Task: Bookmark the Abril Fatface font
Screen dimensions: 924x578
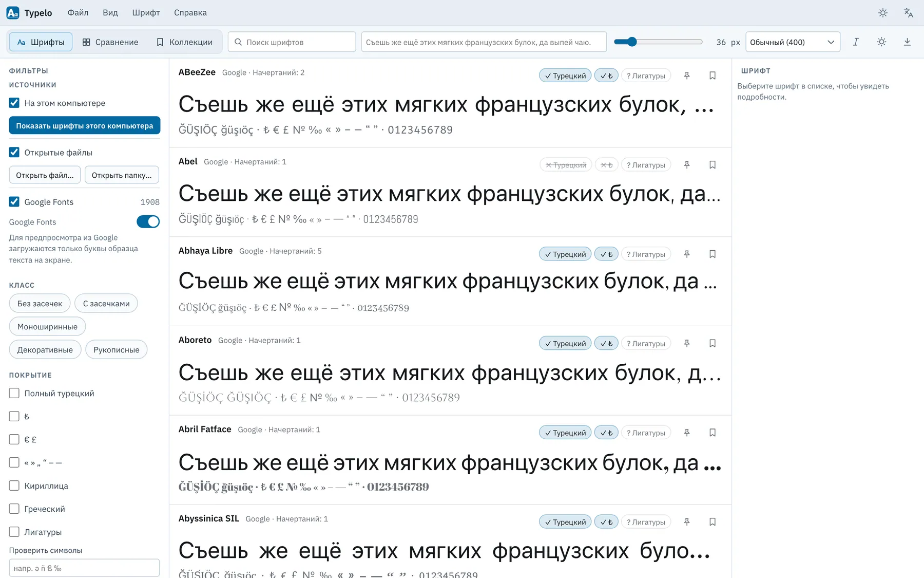Action: click(x=713, y=433)
